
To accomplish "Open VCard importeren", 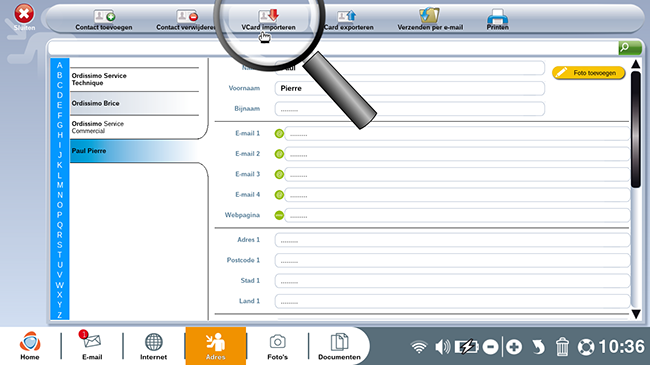I will pos(268,16).
